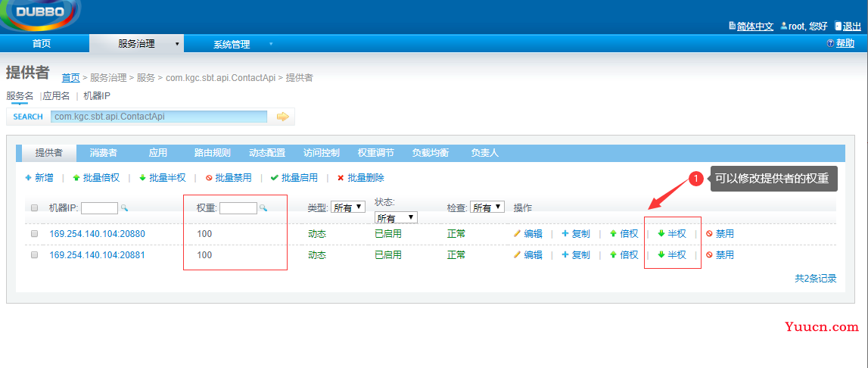The height and width of the screenshot is (368, 868).
Task: Open the 检查 dropdown
Action: 487,207
